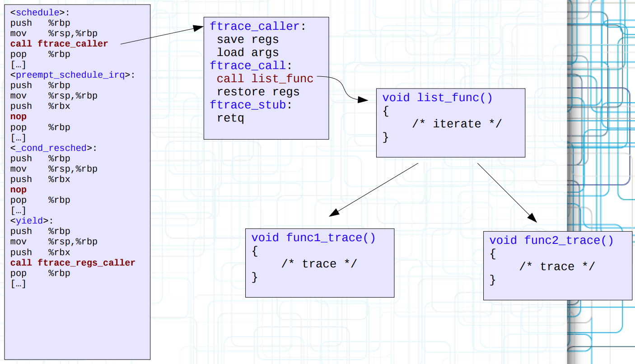Click the red "call list_func" text
Image resolution: width=635 pixels, height=364 pixels.
(265, 79)
